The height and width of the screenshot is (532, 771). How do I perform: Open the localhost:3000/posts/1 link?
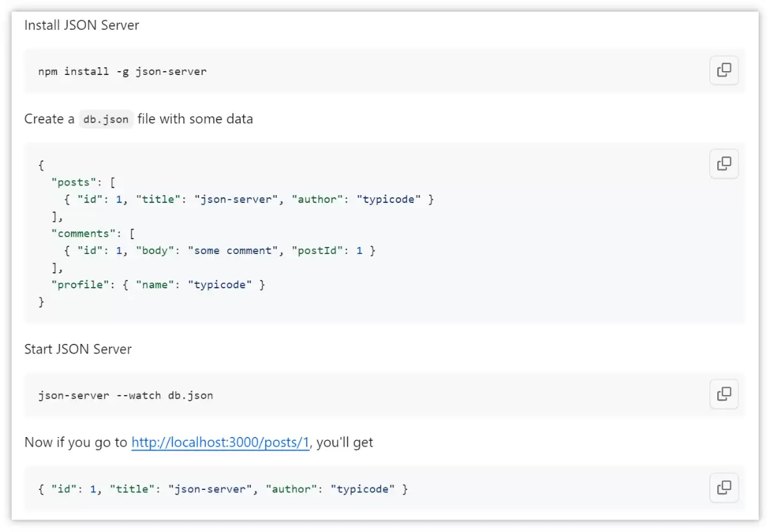click(221, 442)
